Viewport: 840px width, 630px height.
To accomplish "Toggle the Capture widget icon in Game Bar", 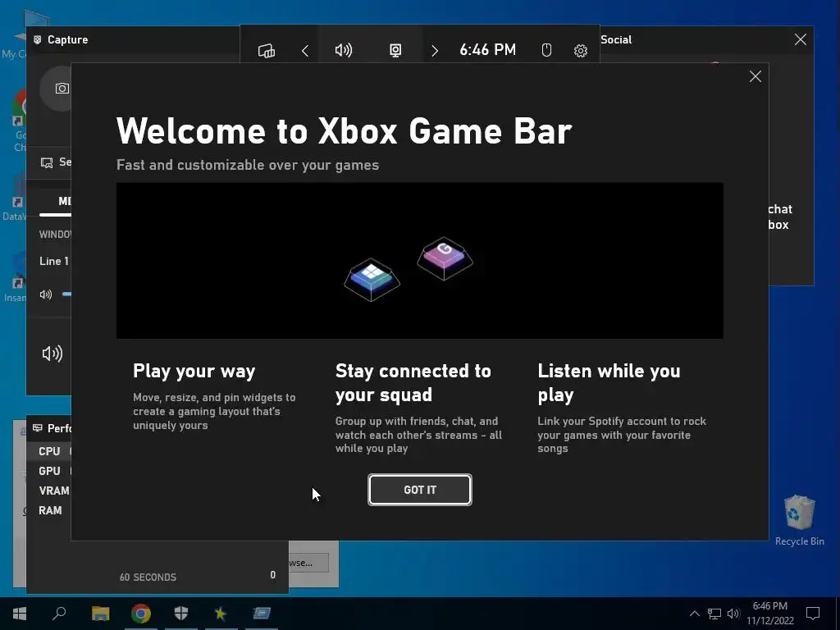I will [395, 50].
